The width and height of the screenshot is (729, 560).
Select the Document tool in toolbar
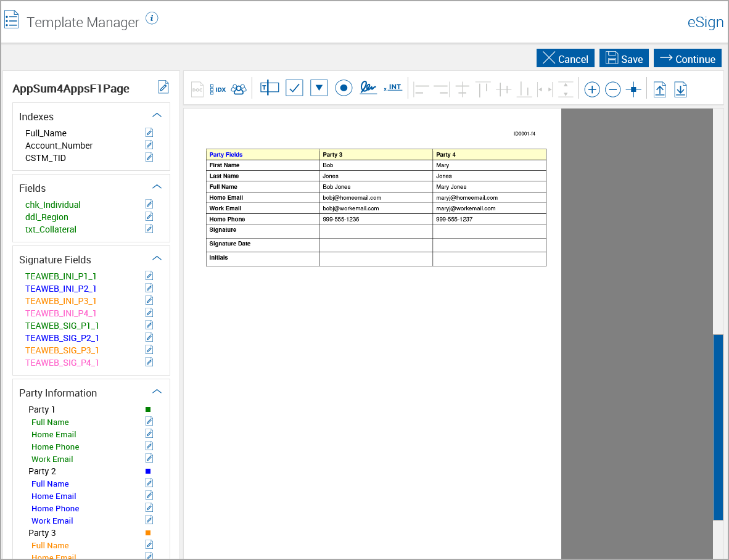pos(197,89)
